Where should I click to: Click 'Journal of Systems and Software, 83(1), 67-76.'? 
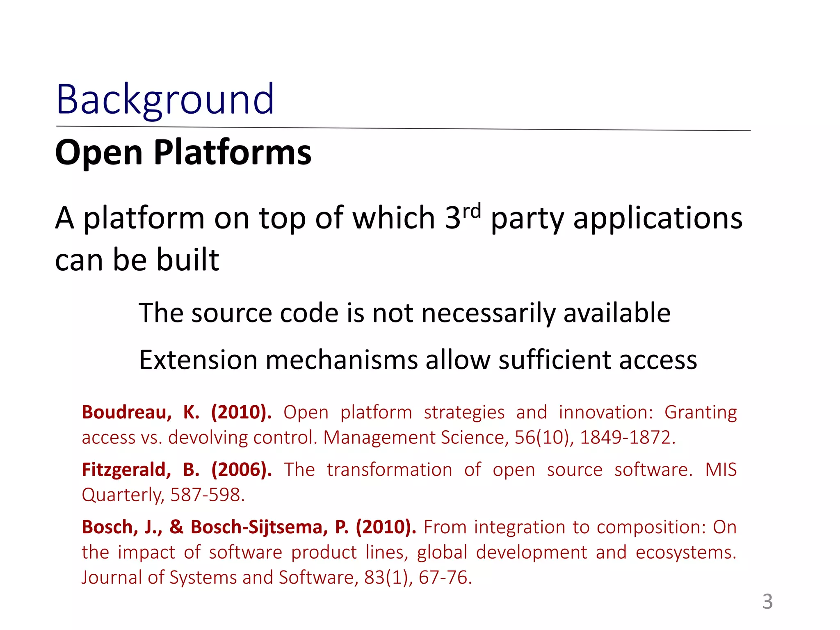[x=277, y=577]
